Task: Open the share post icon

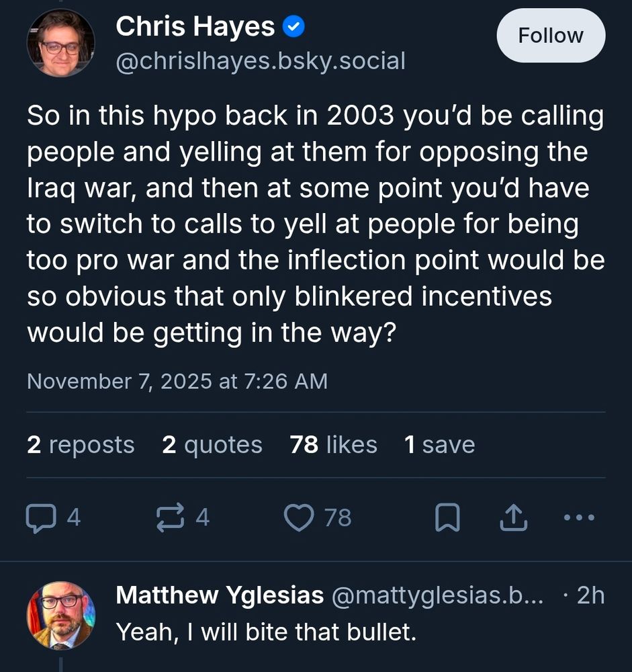Action: tap(512, 518)
